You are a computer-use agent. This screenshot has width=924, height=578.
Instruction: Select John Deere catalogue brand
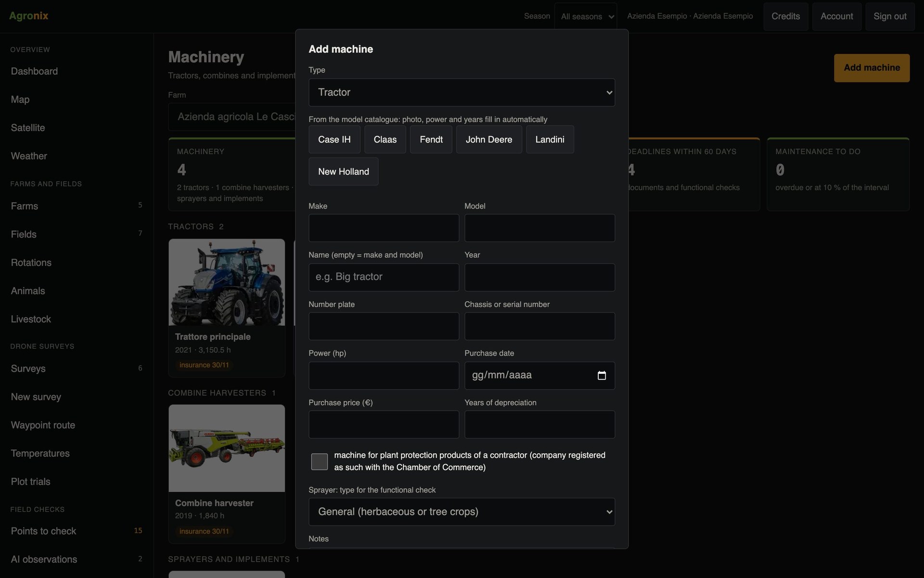pyautogui.click(x=489, y=140)
